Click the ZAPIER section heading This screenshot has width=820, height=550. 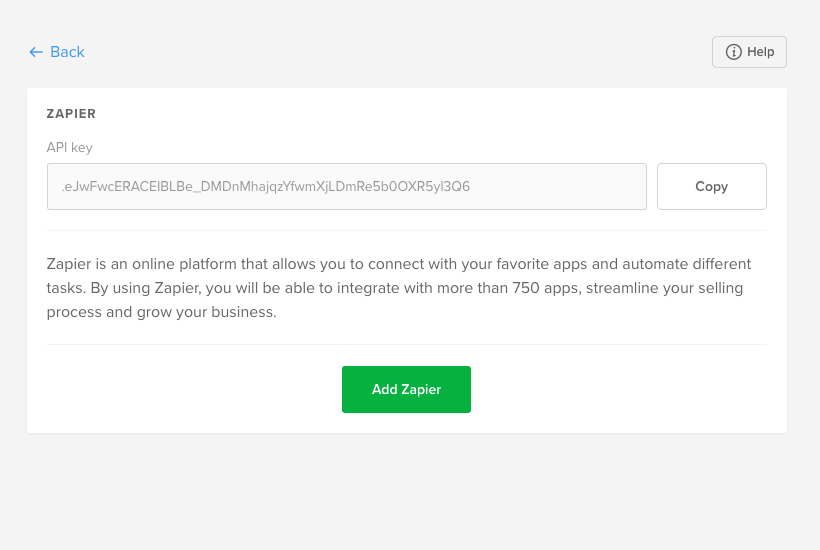[71, 114]
